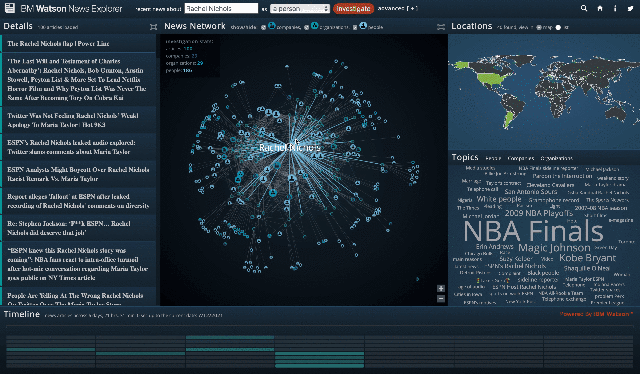Select 'NBA Finals' in topic cloud
The image size is (640, 374).
533,231
